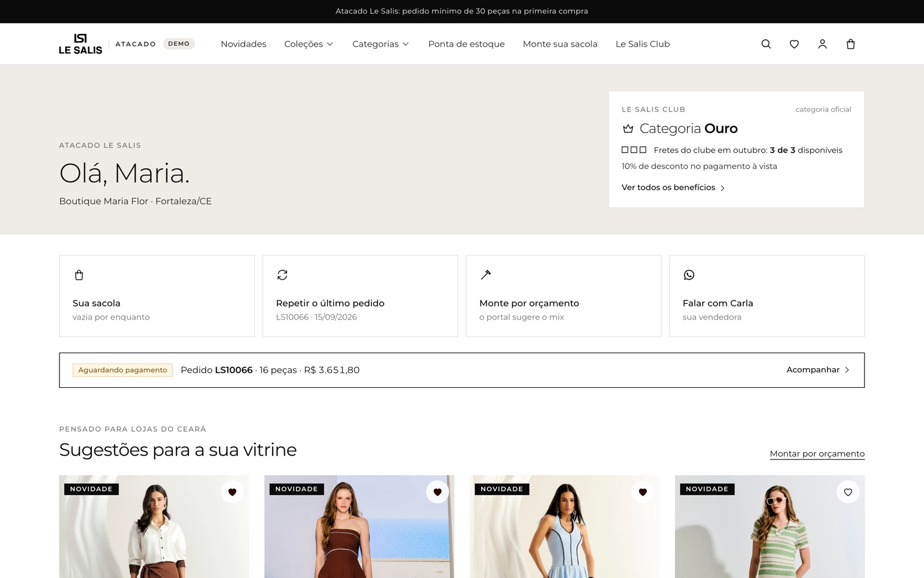Viewport: 924px width, 578px height.
Task: Click the wand icon in Monte por orçamento
Action: click(486, 275)
